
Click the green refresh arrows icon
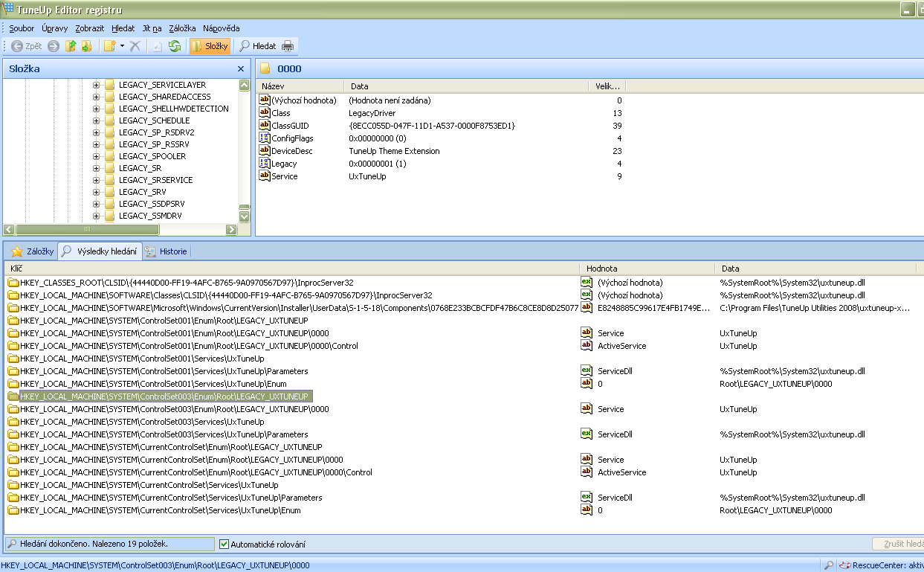[175, 46]
